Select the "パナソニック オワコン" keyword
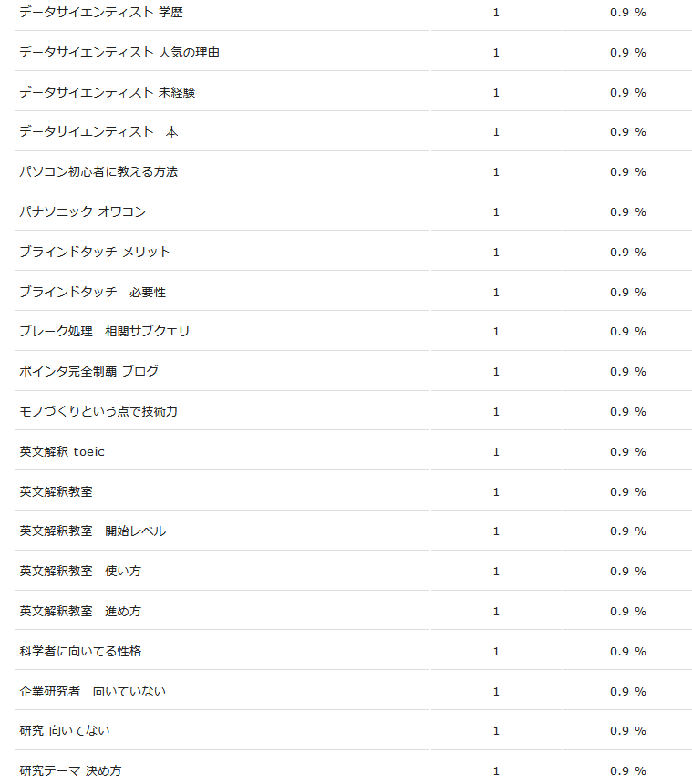 [x=83, y=212]
